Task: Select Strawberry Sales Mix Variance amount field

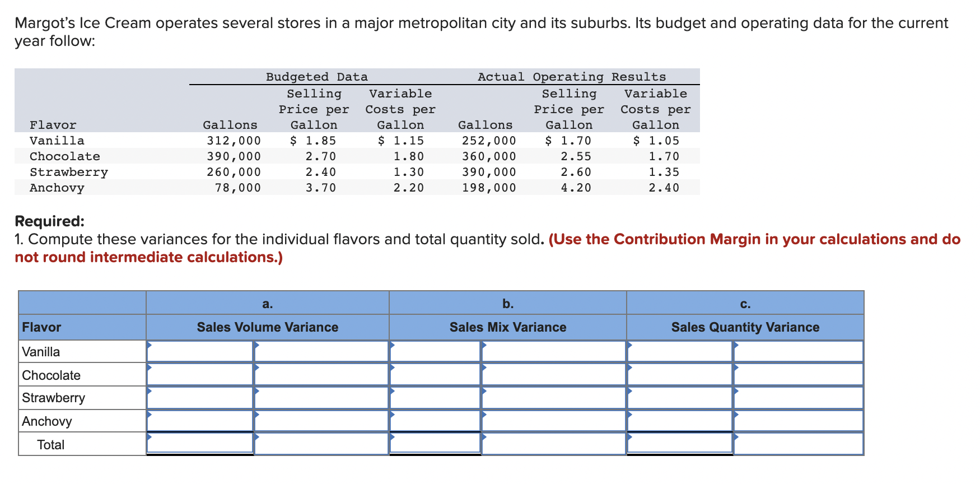Action: click(x=435, y=398)
